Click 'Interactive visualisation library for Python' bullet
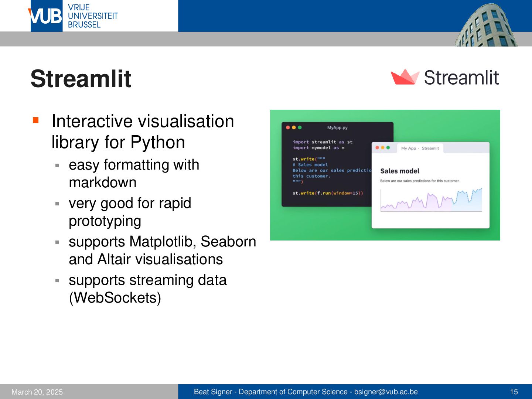Screen dimensions: 532x399 (143, 132)
